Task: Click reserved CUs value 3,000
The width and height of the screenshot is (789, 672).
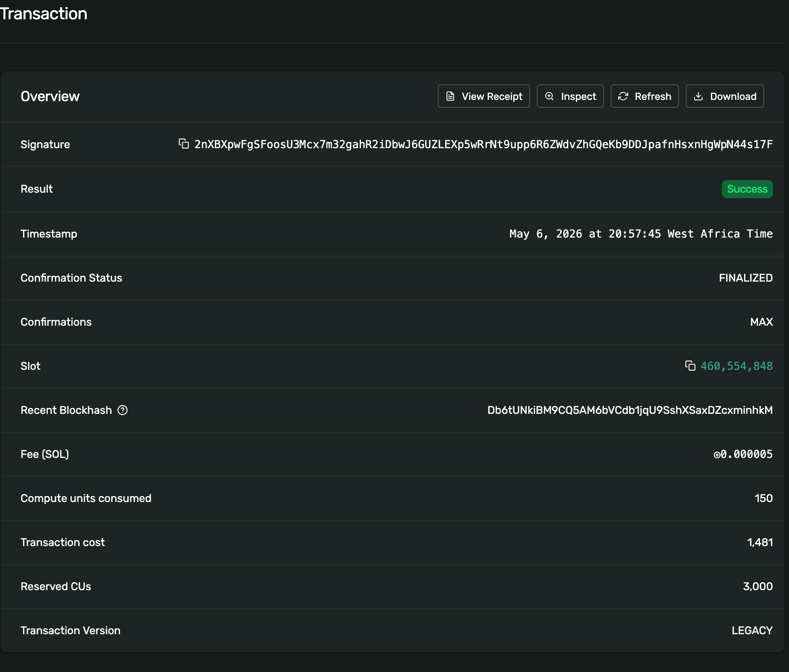Action: tap(758, 586)
